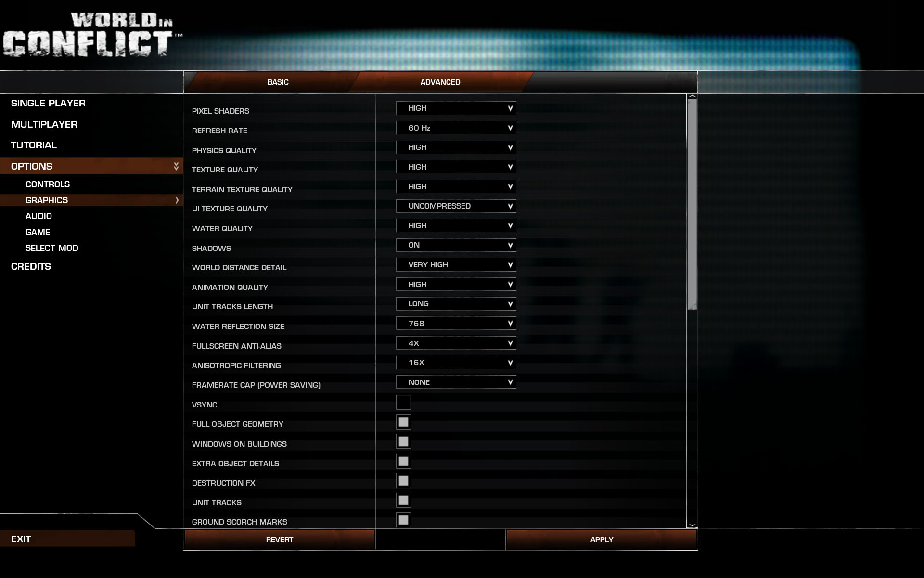Expand the GRAPHICS submenu arrow
Image resolution: width=924 pixels, height=578 pixels.
pos(175,200)
